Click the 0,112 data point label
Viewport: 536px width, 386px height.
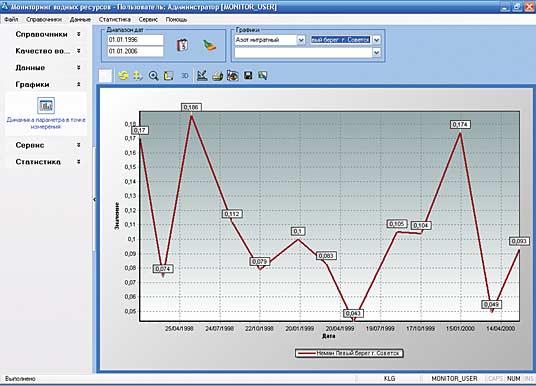(232, 214)
